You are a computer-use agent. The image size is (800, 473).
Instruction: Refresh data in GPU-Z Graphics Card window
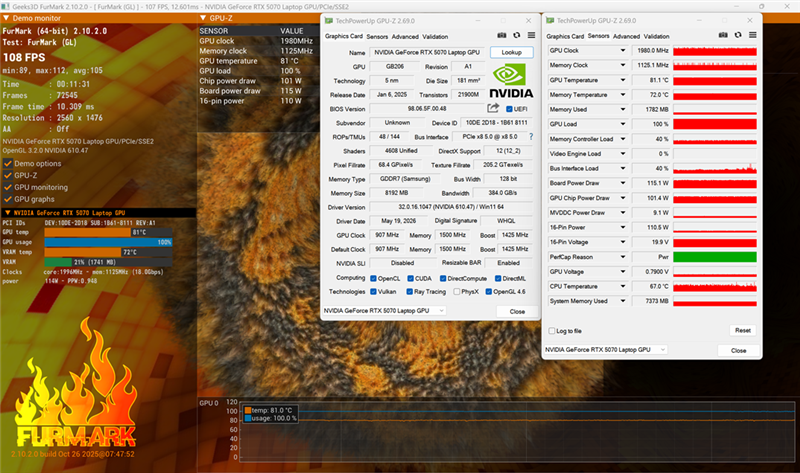tap(517, 35)
